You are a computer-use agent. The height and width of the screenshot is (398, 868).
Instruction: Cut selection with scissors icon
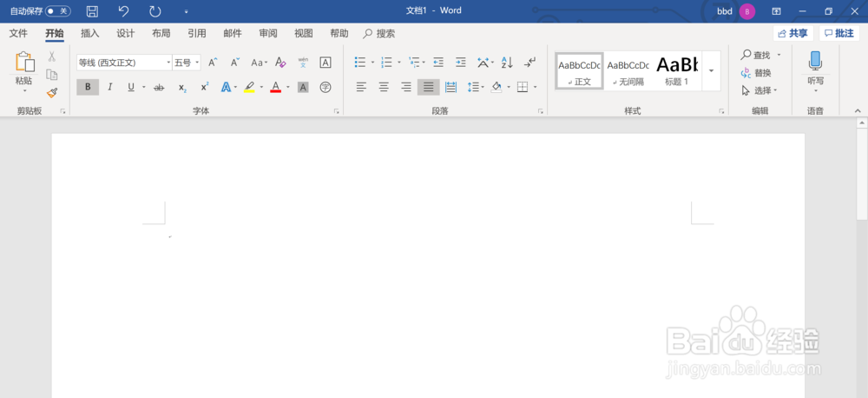click(x=52, y=56)
